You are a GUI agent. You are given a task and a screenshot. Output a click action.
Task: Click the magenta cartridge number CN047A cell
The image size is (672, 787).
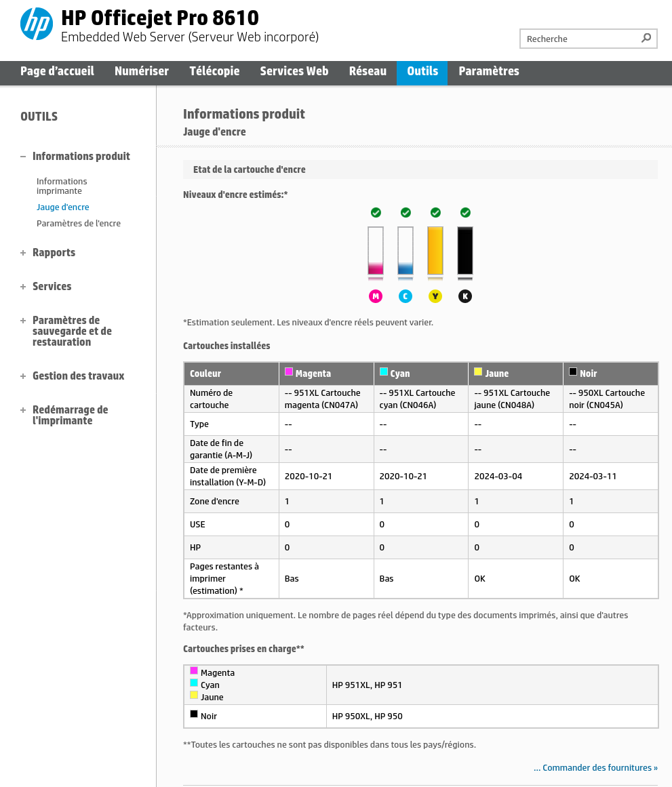326,399
